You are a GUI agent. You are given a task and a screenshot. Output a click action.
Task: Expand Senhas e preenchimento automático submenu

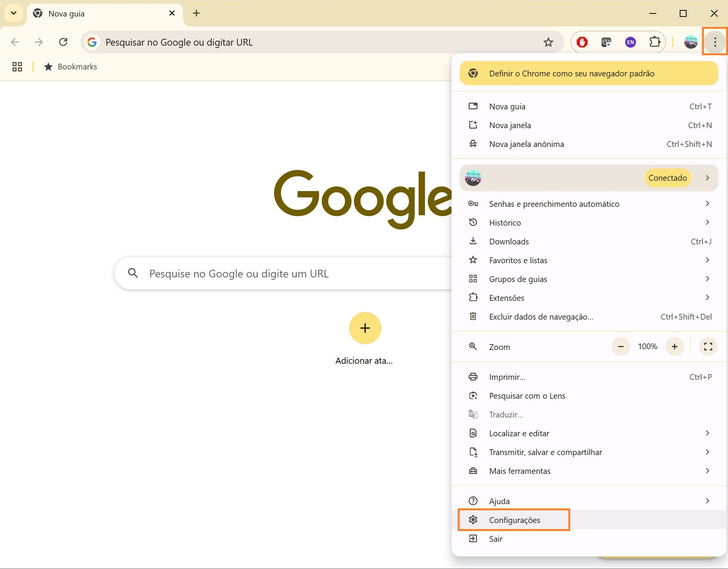tap(589, 204)
